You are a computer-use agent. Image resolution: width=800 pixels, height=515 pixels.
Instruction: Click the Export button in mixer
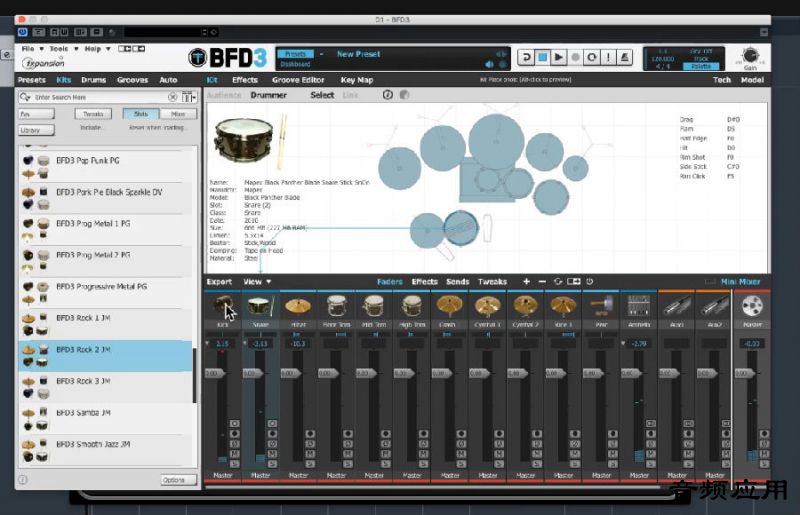click(219, 281)
